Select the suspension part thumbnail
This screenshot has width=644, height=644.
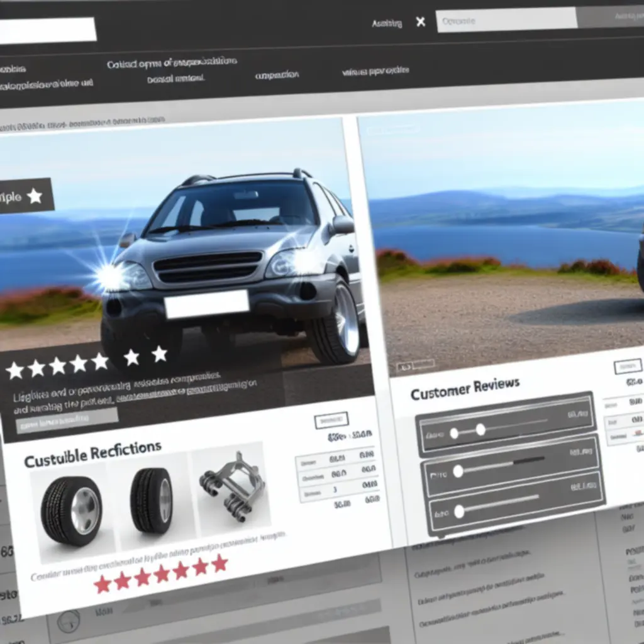pyautogui.click(x=231, y=485)
